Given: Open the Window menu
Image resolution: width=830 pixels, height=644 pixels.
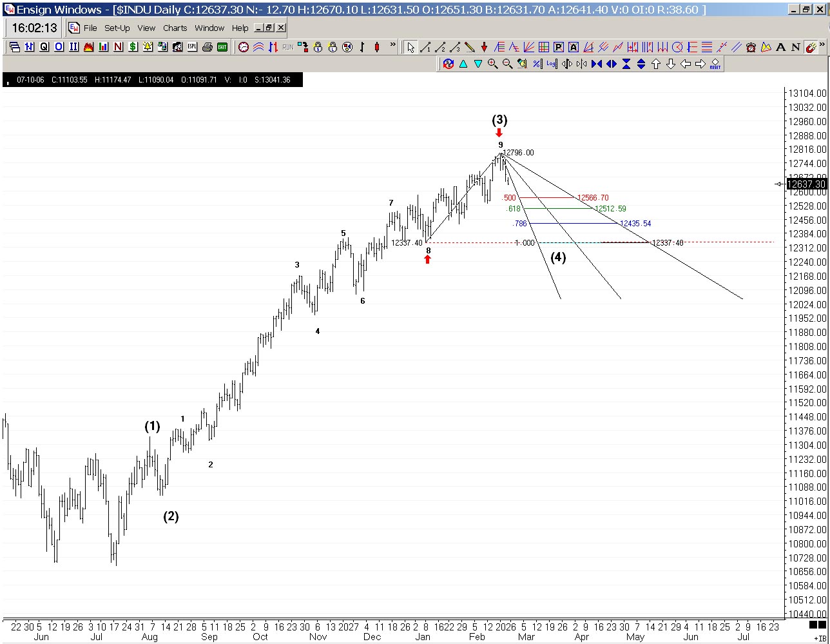Looking at the screenshot, I should (209, 28).
